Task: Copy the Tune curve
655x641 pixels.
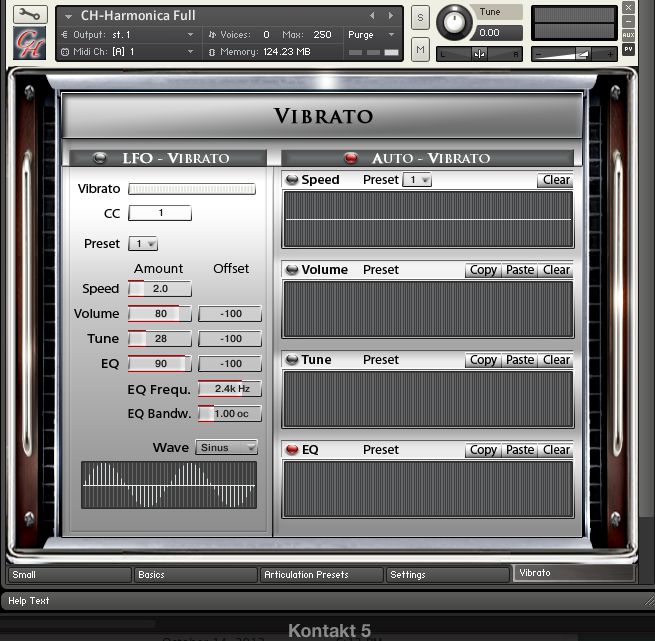Action: tap(483, 360)
